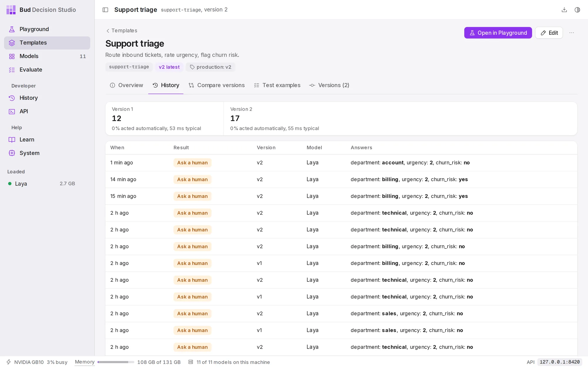Screen dimensions: 588x368
Task: Switch to the Overview tab
Action: [126, 85]
